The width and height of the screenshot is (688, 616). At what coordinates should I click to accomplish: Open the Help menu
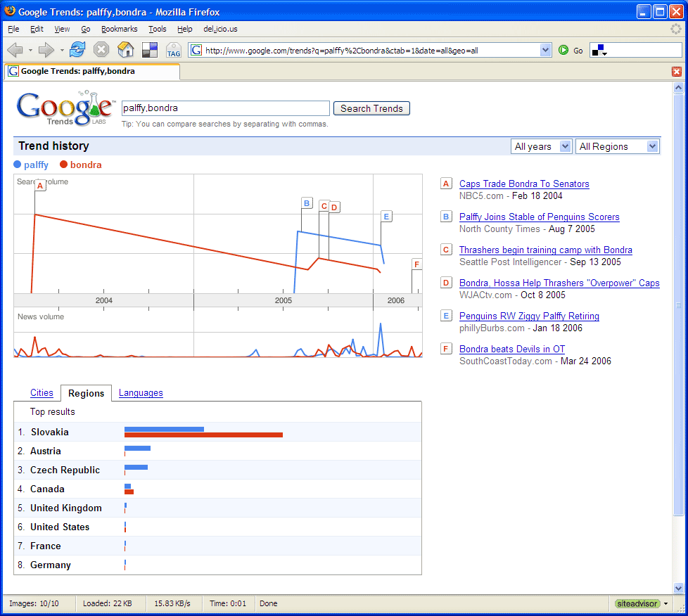pyautogui.click(x=185, y=29)
